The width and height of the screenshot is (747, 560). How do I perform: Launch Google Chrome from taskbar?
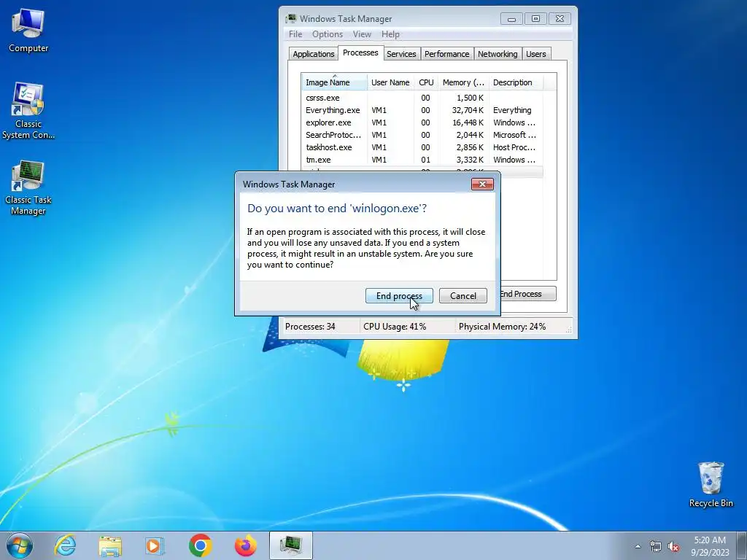pyautogui.click(x=200, y=545)
